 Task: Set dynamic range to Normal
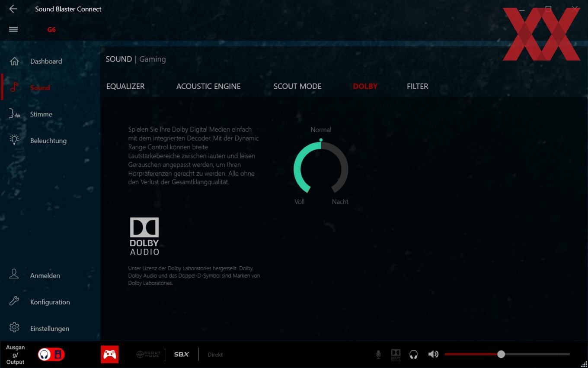[x=321, y=129]
